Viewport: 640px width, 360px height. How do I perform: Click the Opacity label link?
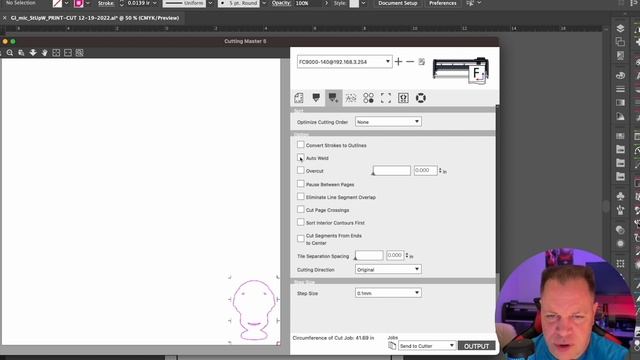(x=282, y=3)
